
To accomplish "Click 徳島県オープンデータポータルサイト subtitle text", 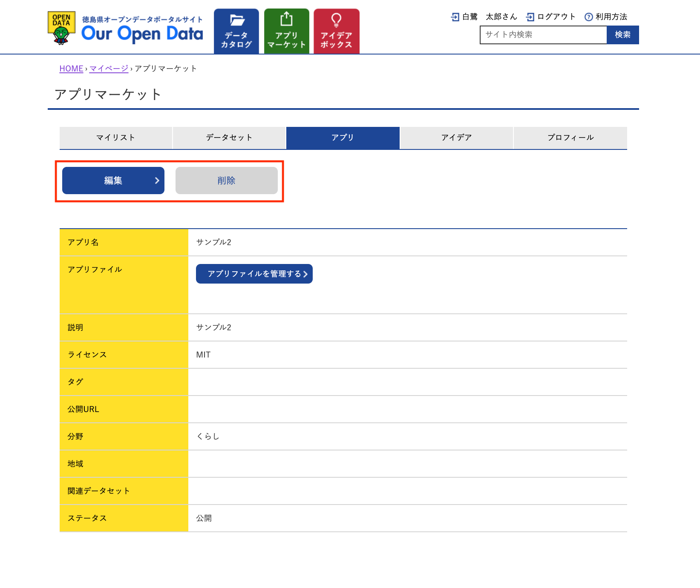I will 142,19.
